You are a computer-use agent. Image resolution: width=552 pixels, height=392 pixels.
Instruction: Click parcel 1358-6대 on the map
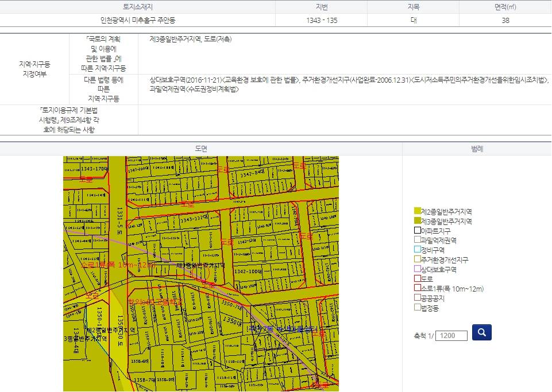tap(140, 361)
